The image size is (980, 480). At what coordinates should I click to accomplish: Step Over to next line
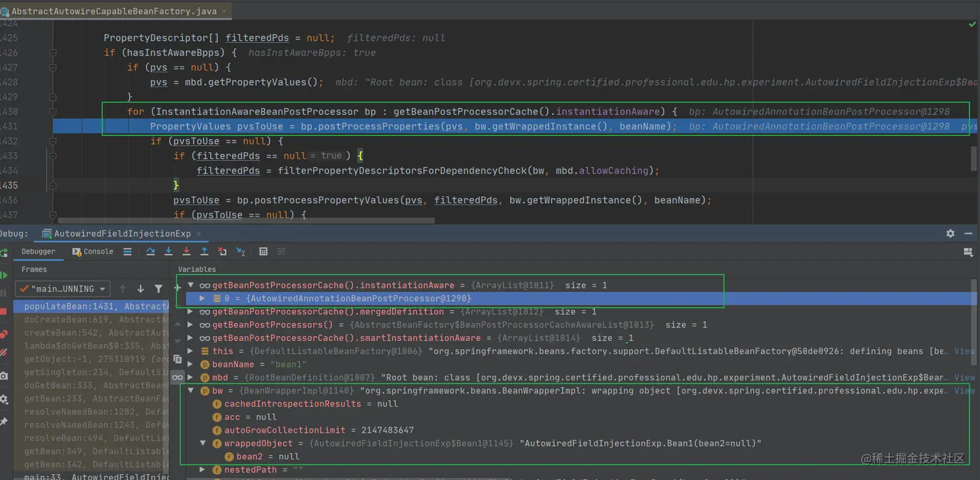click(x=150, y=251)
